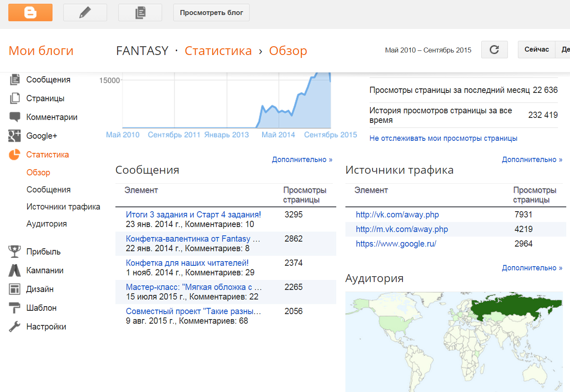
Task: Select Сообщения under Статистика
Action: (48, 190)
